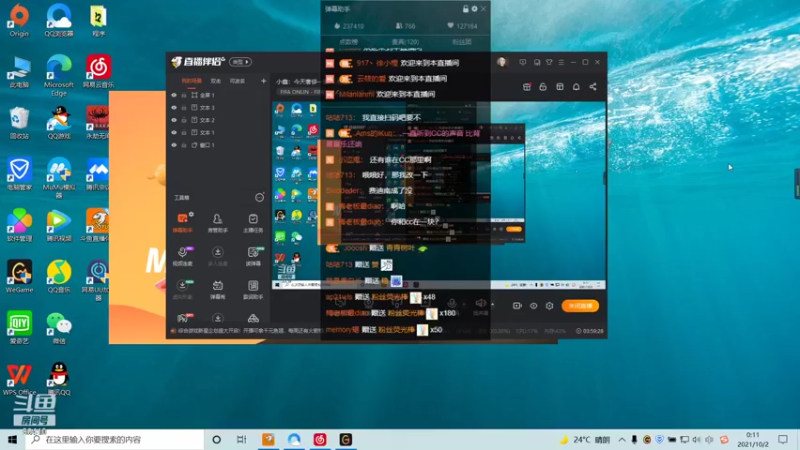Open 网易云音乐 desktop shortcut
Image resolution: width=800 pixels, height=450 pixels.
98,71
